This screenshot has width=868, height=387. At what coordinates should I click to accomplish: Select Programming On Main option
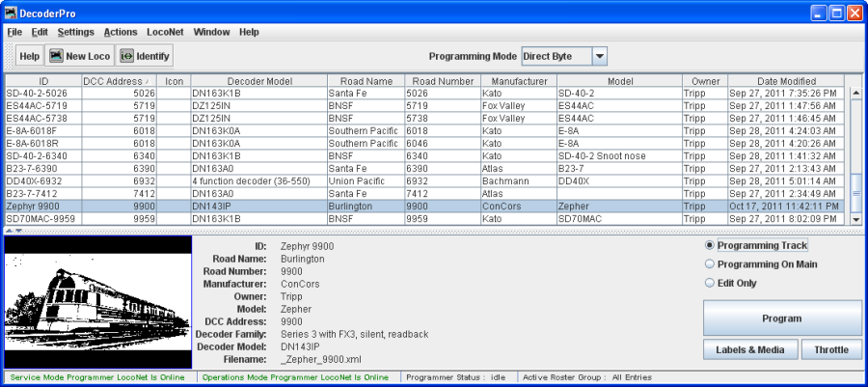coord(711,263)
